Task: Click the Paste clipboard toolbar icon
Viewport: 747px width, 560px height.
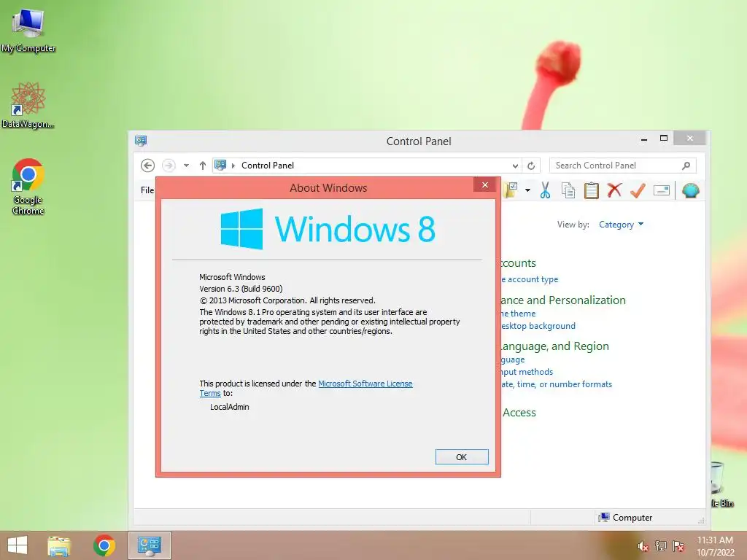Action: pos(591,190)
